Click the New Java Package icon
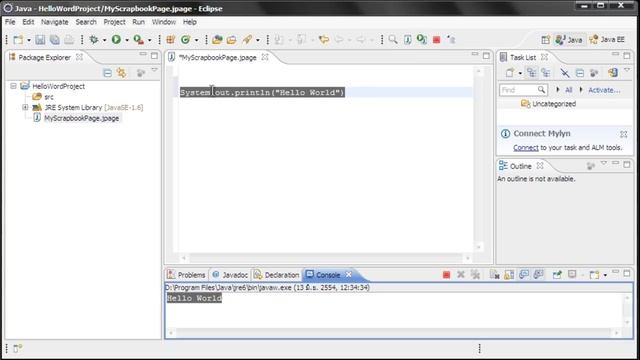The image size is (640, 360). click(x=170, y=40)
